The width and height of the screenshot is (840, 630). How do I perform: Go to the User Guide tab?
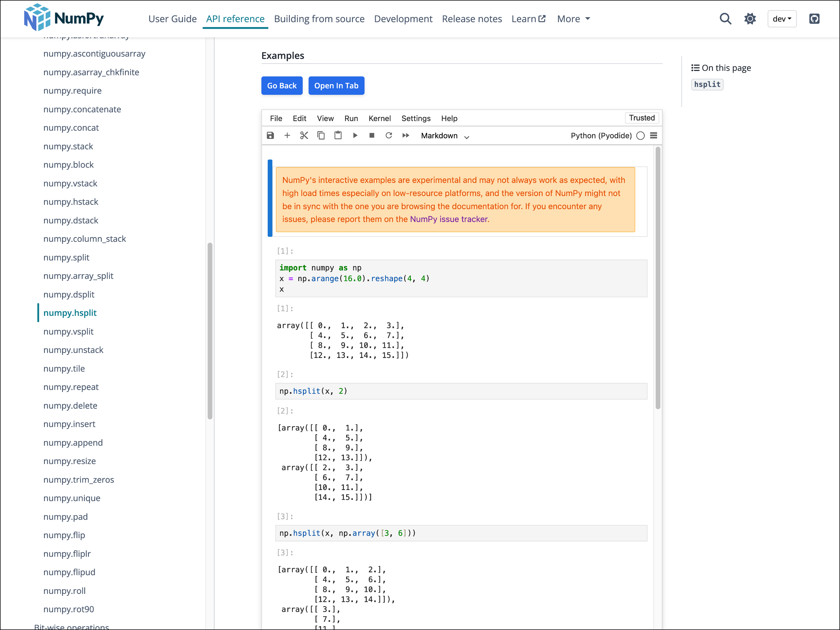(x=173, y=19)
